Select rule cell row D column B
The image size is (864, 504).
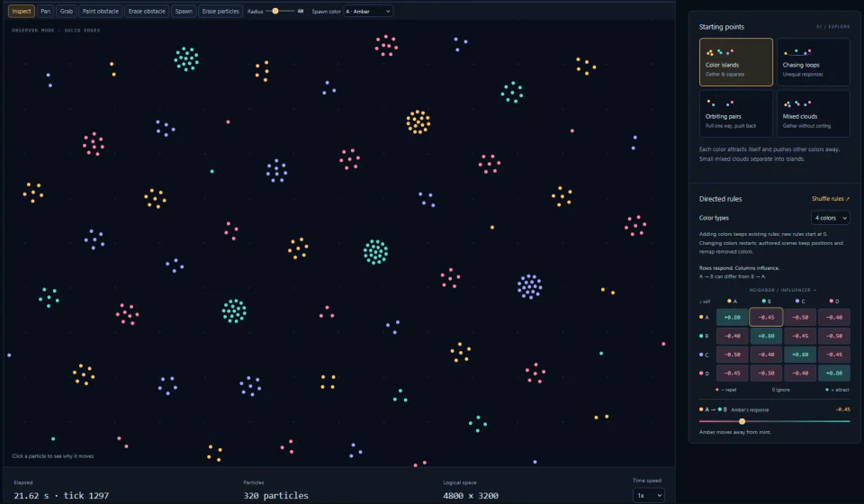coord(766,373)
